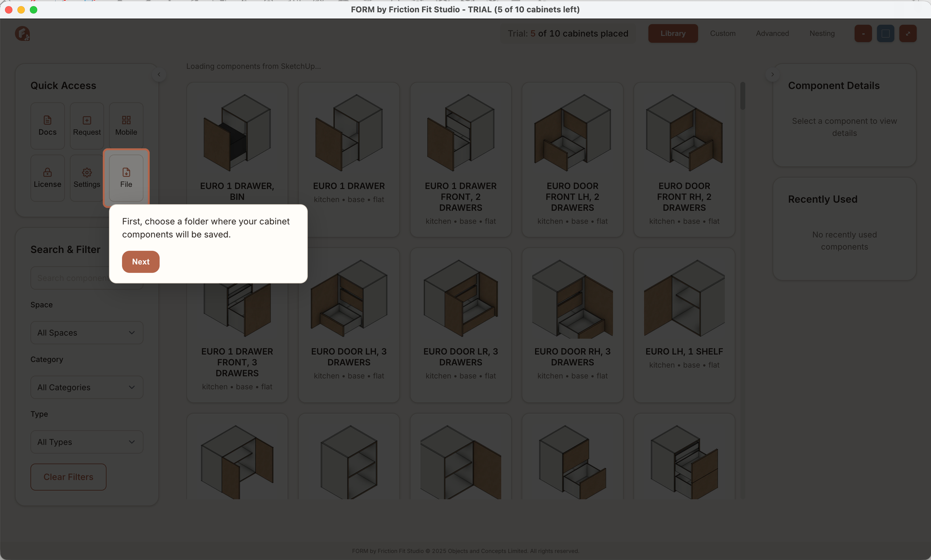Click the red expand arrows icon
Image resolution: width=931 pixels, height=560 pixels.
908,34
